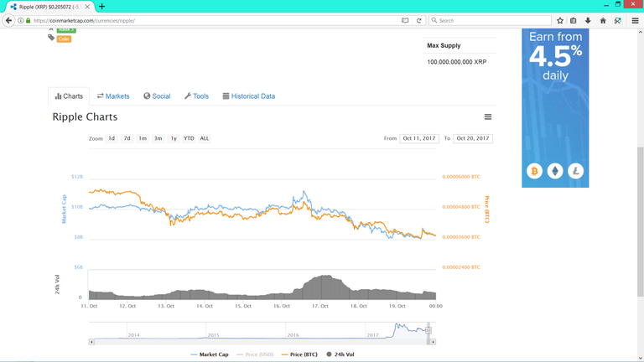Switch to the Charts tab

coord(69,96)
